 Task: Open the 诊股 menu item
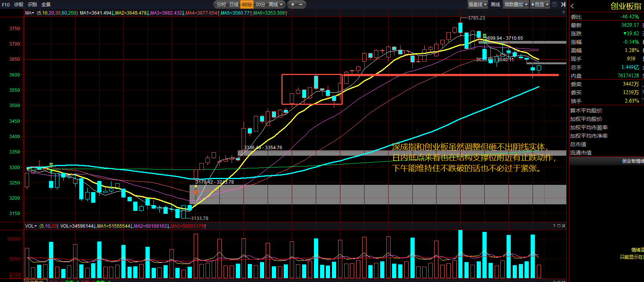19,5
